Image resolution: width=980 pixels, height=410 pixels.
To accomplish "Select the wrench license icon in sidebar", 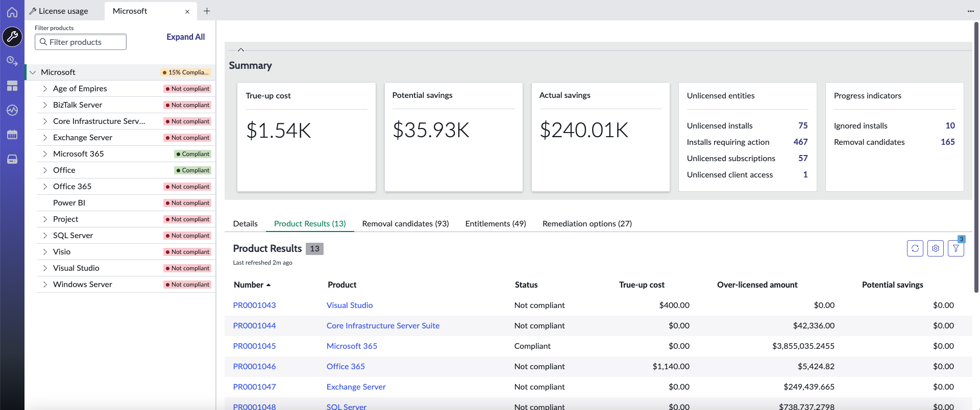I will pyautogui.click(x=12, y=36).
